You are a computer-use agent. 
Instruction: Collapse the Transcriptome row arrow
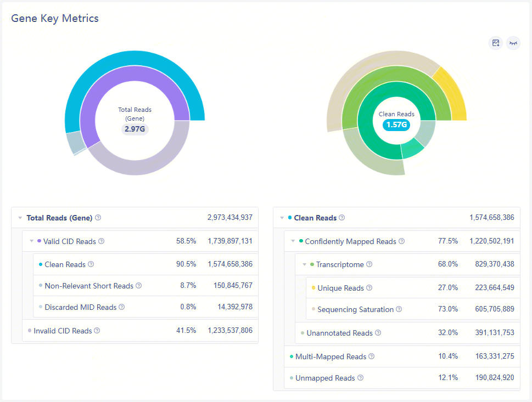pyautogui.click(x=305, y=264)
